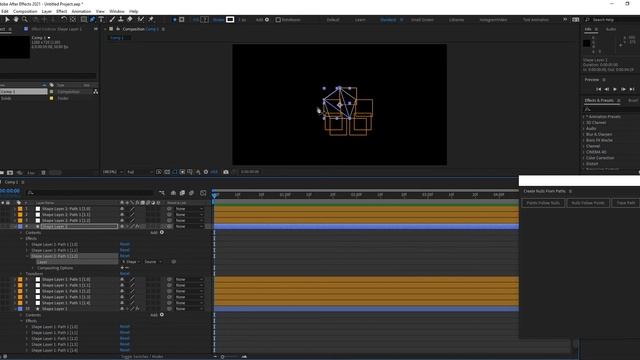The height and width of the screenshot is (360, 640).
Task: Expand Compositing Options property
Action: pyautogui.click(x=33, y=268)
